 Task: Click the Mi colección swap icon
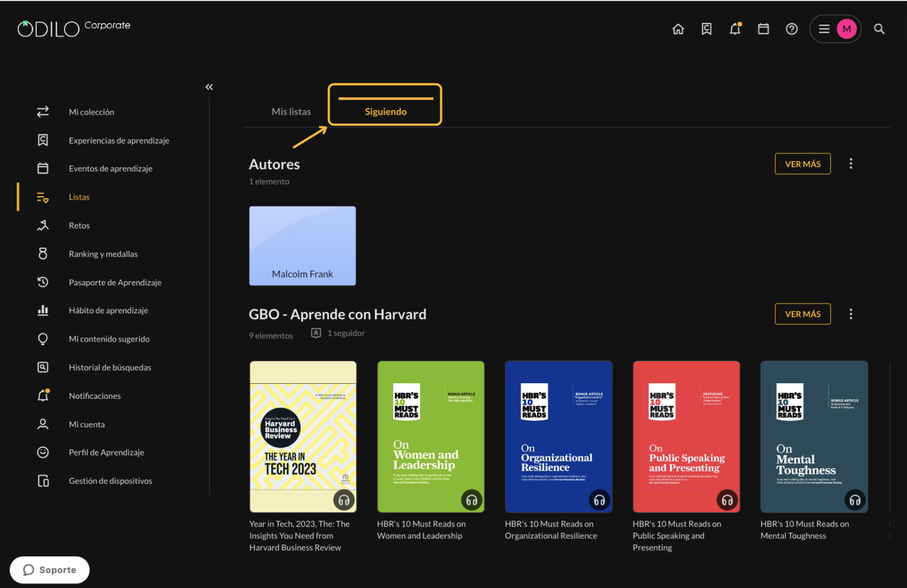pyautogui.click(x=43, y=112)
